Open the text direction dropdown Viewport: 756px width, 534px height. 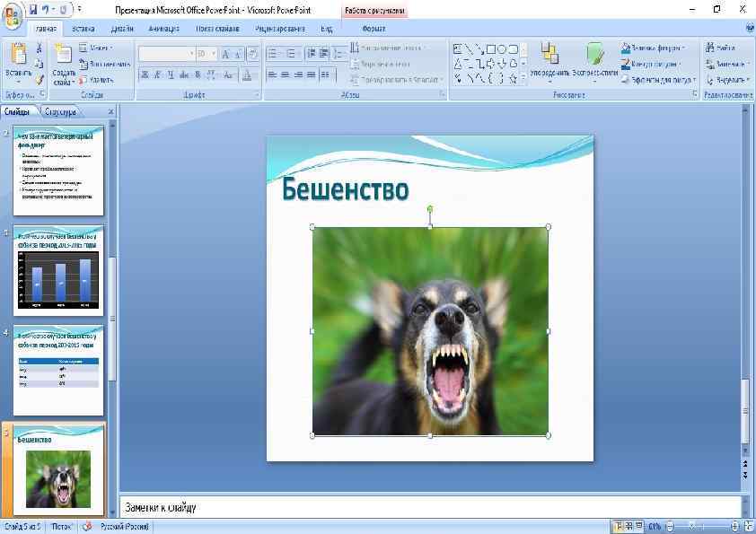pyautogui.click(x=386, y=48)
